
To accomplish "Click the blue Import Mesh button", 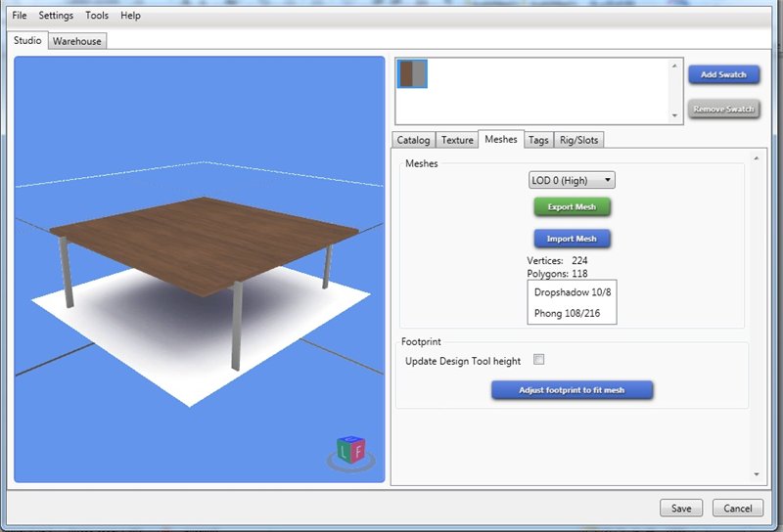I will 572,239.
